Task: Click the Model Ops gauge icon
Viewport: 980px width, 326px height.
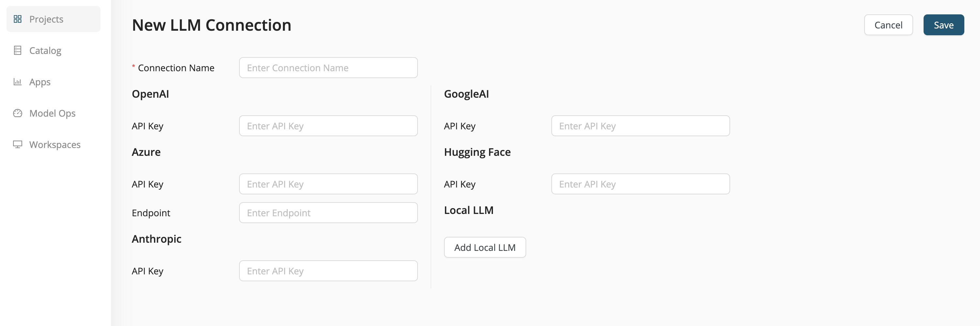Action: point(18,113)
